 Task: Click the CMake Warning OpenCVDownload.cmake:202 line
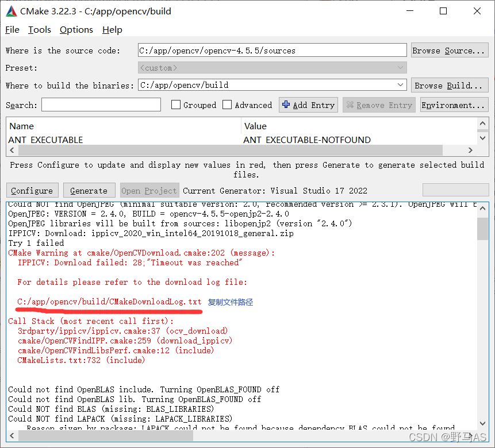click(x=141, y=253)
